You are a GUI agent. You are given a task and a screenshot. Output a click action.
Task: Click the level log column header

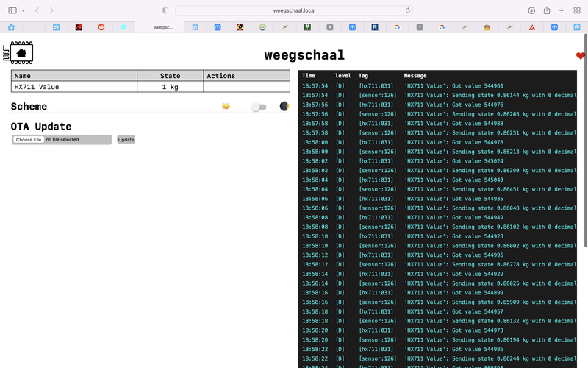(343, 76)
